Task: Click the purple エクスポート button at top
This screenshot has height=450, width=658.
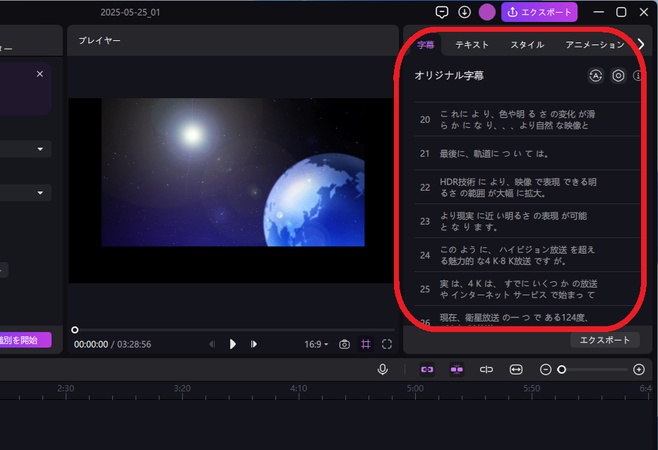Action: [539, 12]
